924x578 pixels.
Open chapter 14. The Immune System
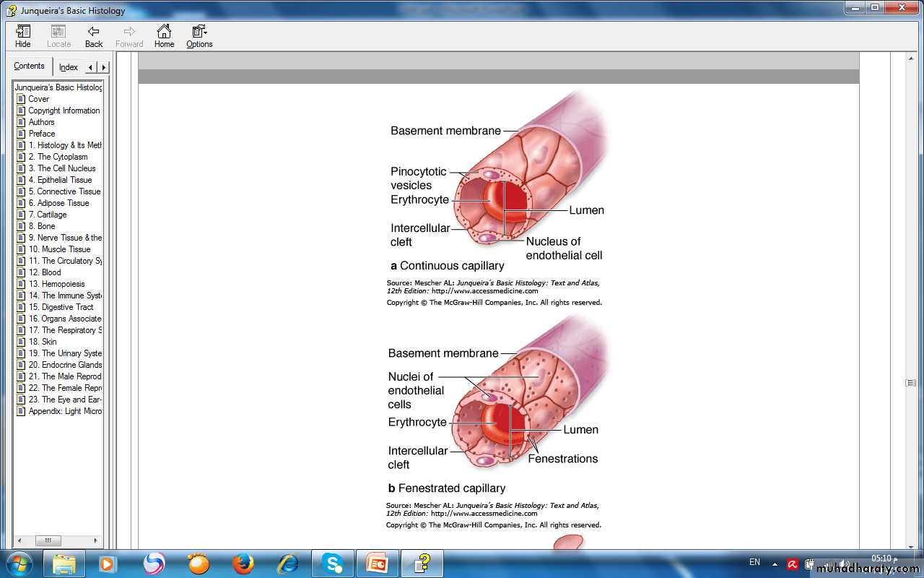[x=65, y=296]
